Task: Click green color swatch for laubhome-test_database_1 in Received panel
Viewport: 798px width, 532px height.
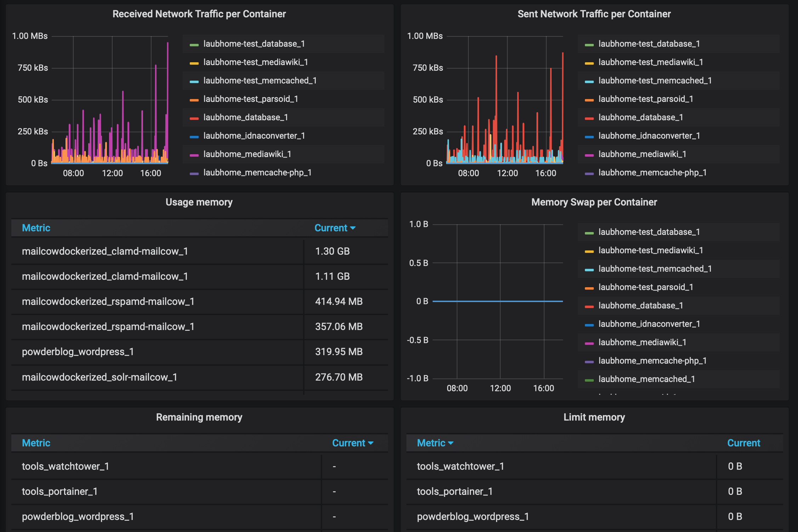Action: click(x=194, y=45)
